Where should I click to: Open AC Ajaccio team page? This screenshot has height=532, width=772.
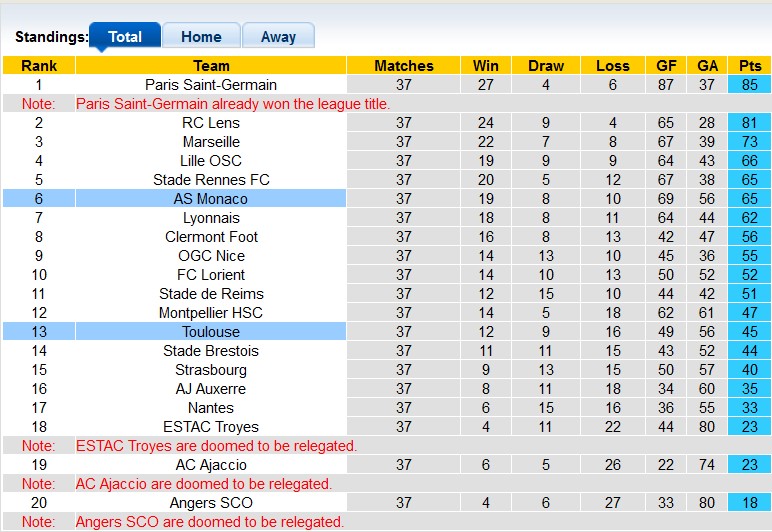coord(211,465)
